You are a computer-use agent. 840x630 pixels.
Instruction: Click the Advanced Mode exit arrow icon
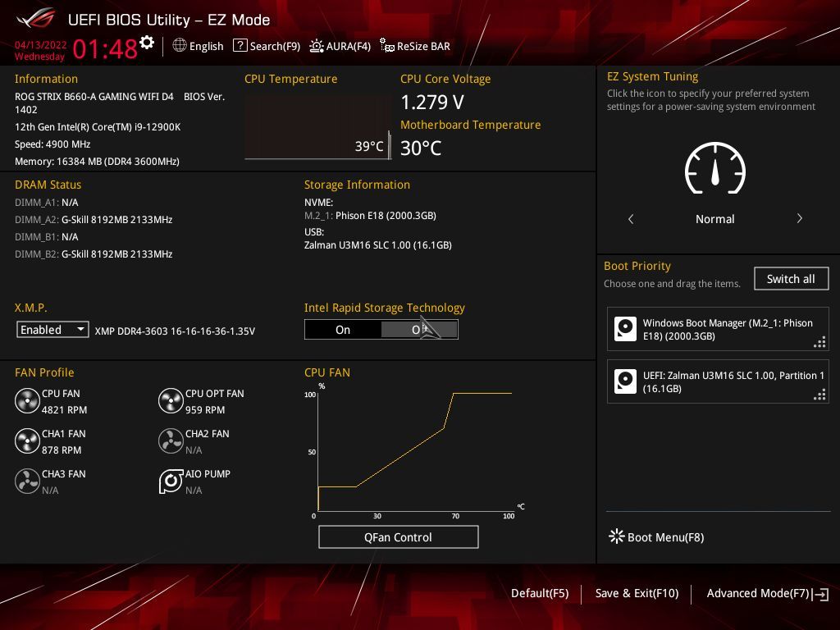pos(820,594)
